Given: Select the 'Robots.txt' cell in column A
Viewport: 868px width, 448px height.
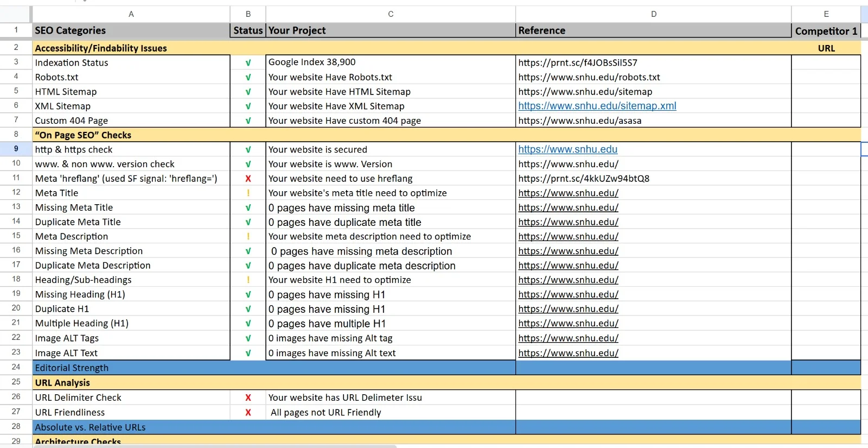Looking at the screenshot, I should [131, 77].
